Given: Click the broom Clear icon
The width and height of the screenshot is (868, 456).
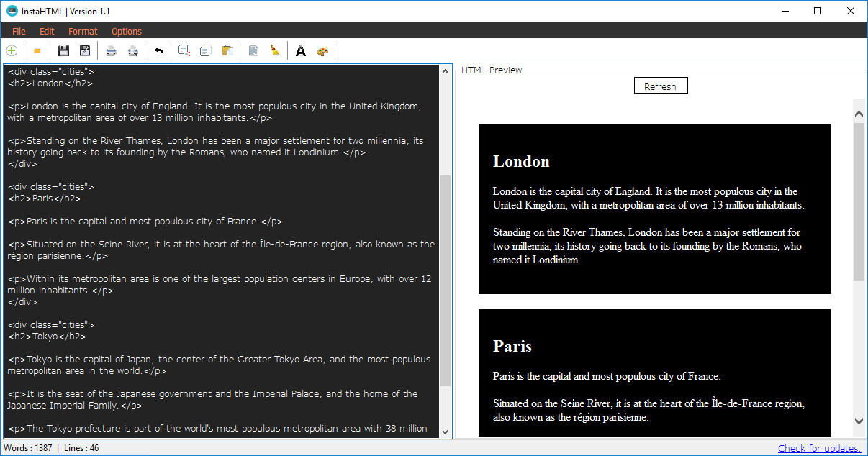Looking at the screenshot, I should [275, 50].
